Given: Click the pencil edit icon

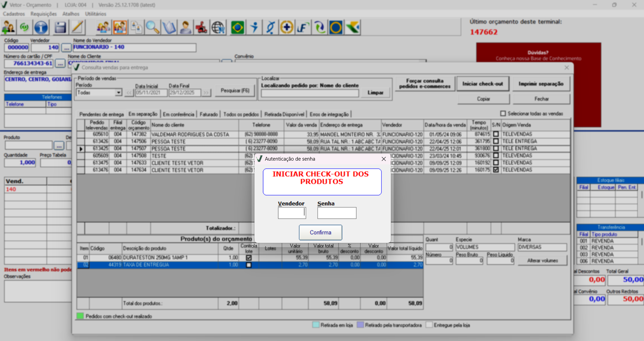Looking at the screenshot, I should point(77,28).
